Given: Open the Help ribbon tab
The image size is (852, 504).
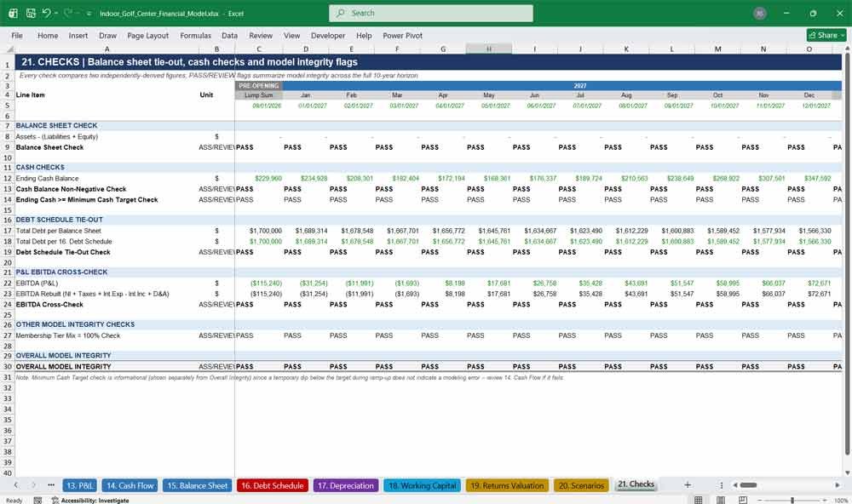Looking at the screenshot, I should pyautogui.click(x=364, y=35).
